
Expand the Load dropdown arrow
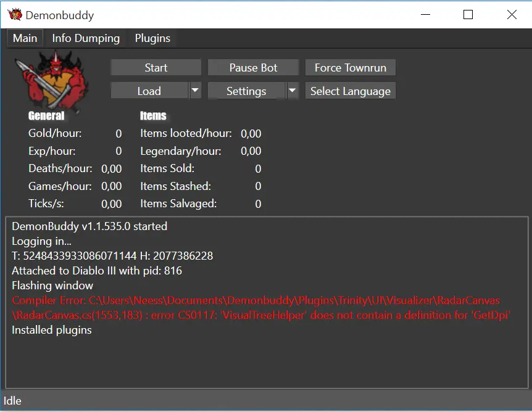tap(195, 91)
